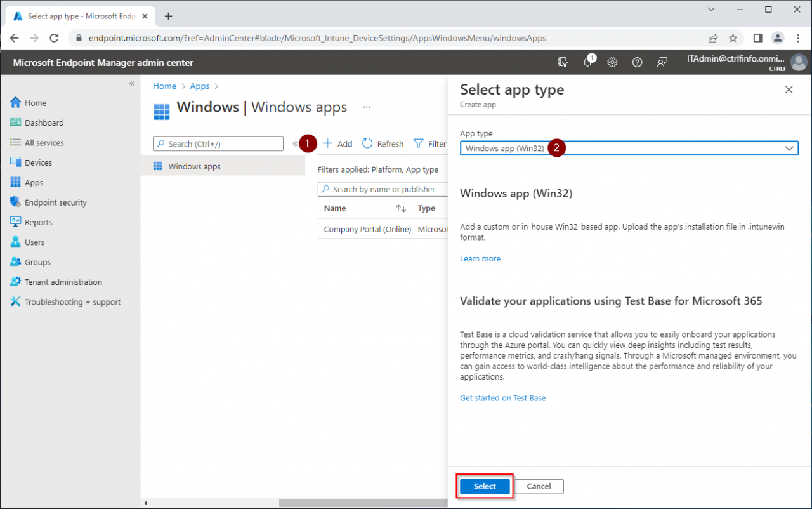This screenshot has height=509, width=812.
Task: Open portal settings gear
Action: coord(612,62)
